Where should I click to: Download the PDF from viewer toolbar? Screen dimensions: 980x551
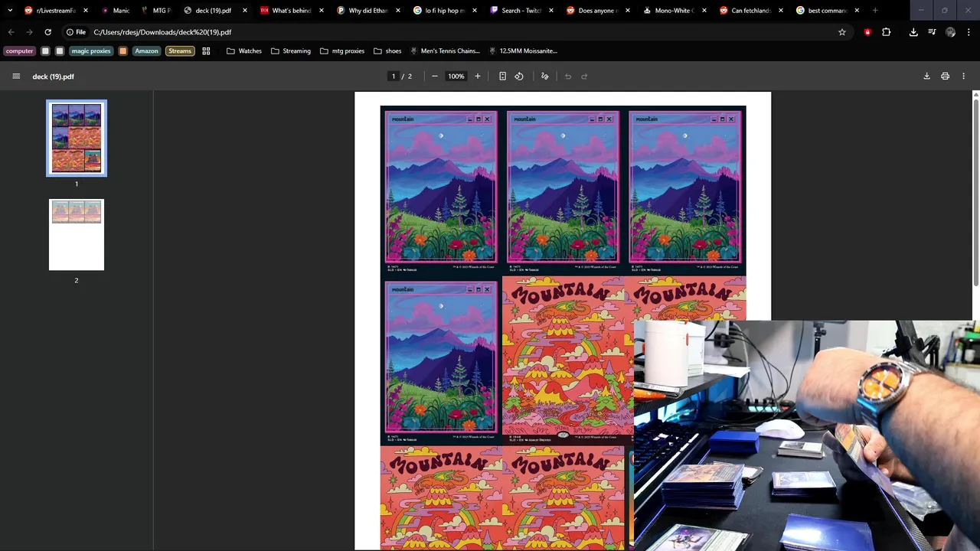[926, 77]
